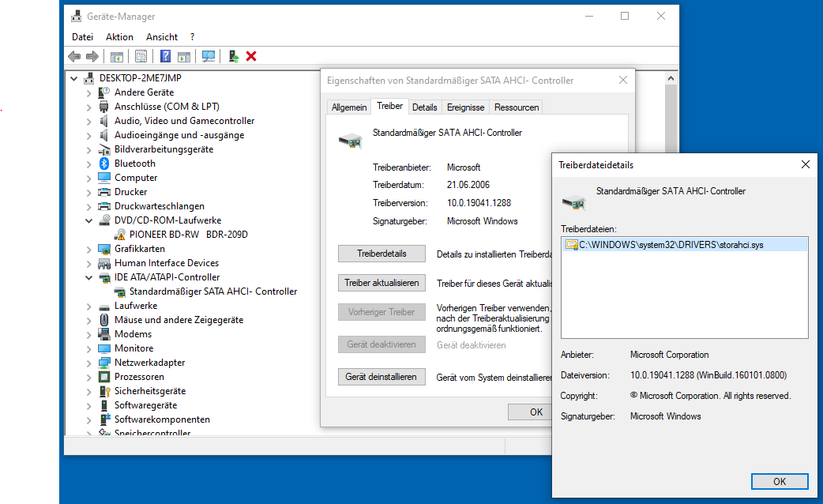Click the blue Help question mark icon
Viewport: 823px width, 504px height.
coord(165,56)
